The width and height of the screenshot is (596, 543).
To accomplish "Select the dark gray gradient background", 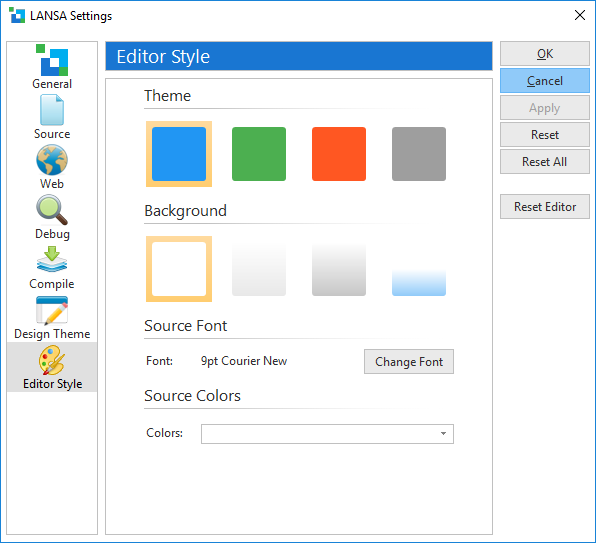I will coord(339,269).
